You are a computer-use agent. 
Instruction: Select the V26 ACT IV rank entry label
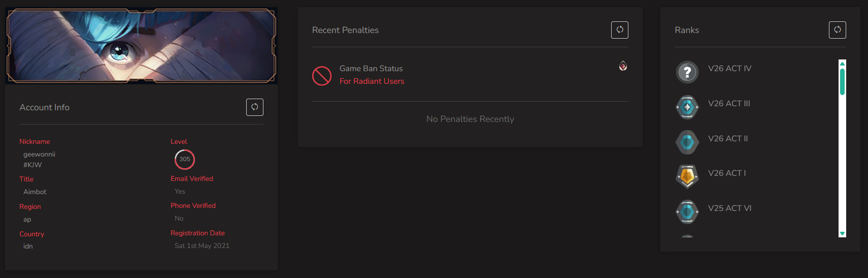click(730, 68)
